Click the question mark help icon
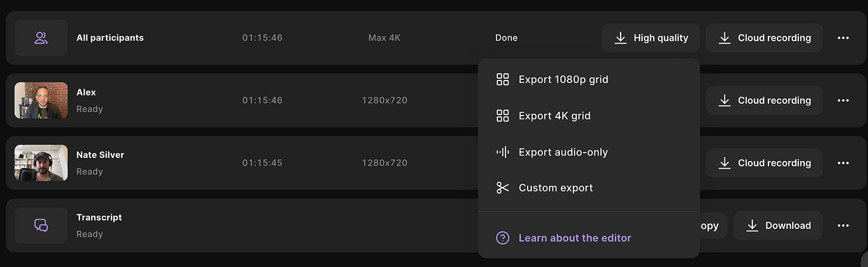The image size is (868, 267). (503, 238)
